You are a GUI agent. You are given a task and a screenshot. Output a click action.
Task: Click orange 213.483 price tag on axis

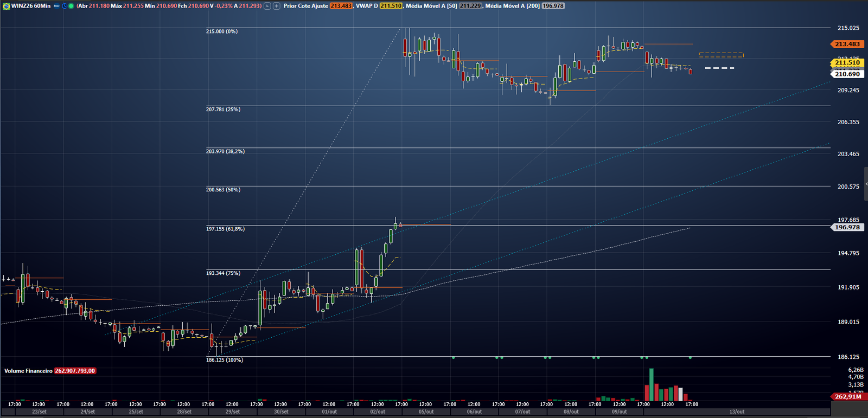click(x=847, y=44)
